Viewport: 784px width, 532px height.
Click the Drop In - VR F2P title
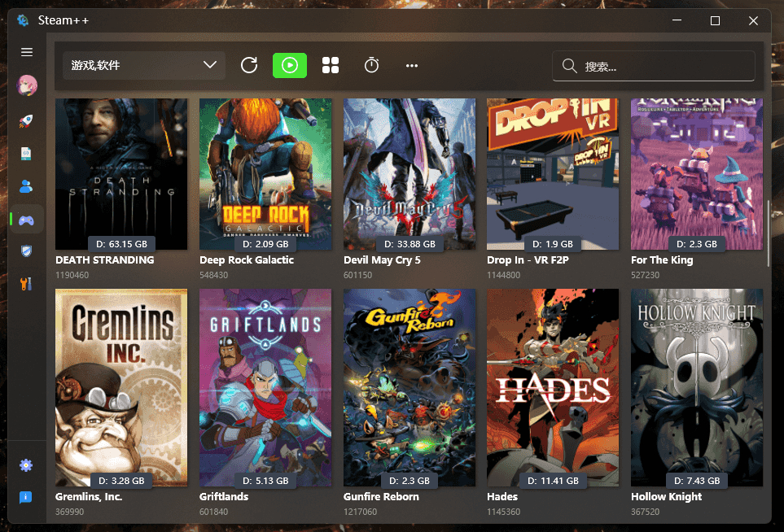528,260
